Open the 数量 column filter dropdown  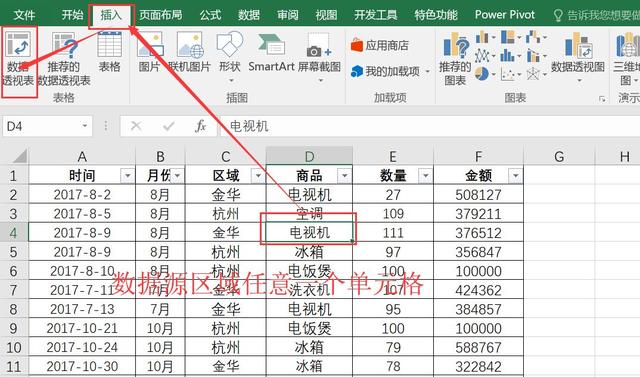pyautogui.click(x=425, y=176)
